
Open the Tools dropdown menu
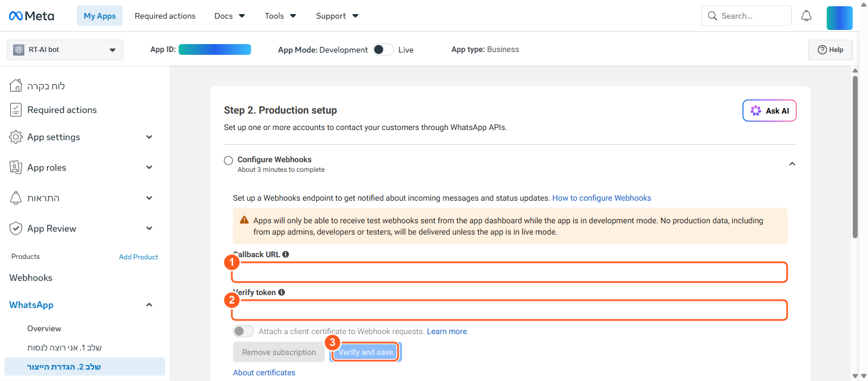tap(280, 16)
